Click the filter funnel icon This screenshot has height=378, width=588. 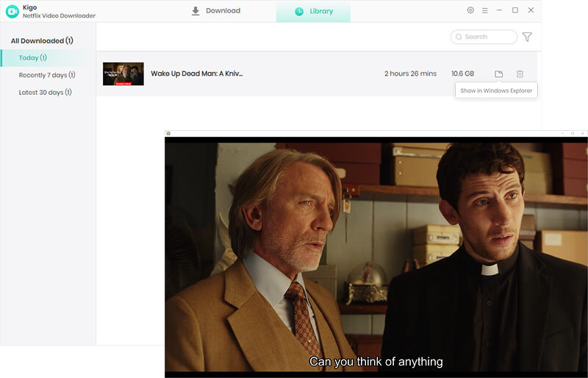pos(527,37)
